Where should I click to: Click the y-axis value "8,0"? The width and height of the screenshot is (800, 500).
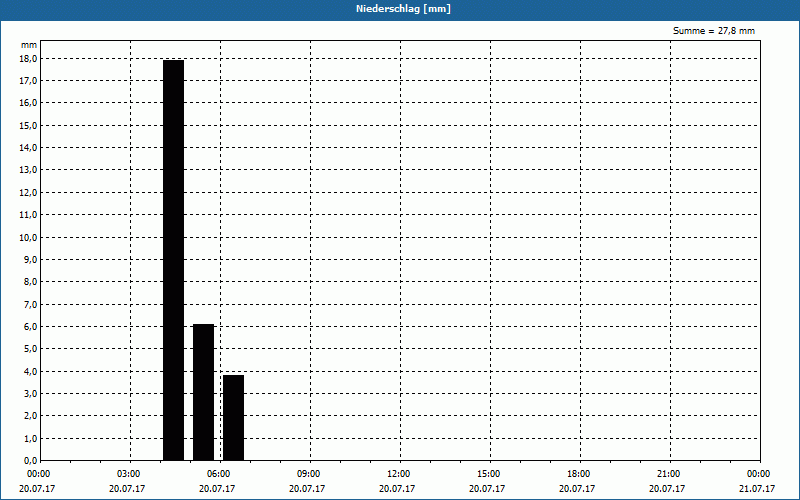coord(31,282)
